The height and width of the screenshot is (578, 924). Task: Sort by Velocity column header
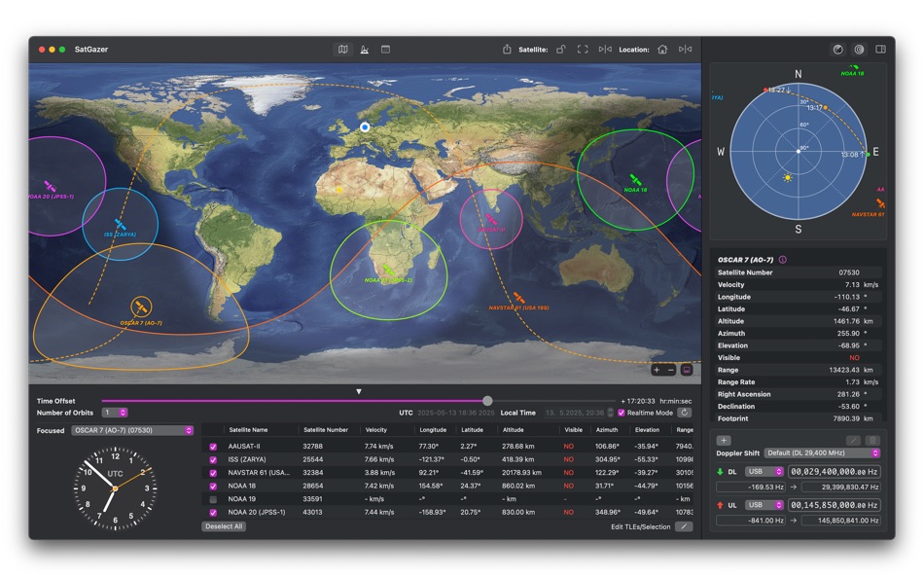coord(376,430)
